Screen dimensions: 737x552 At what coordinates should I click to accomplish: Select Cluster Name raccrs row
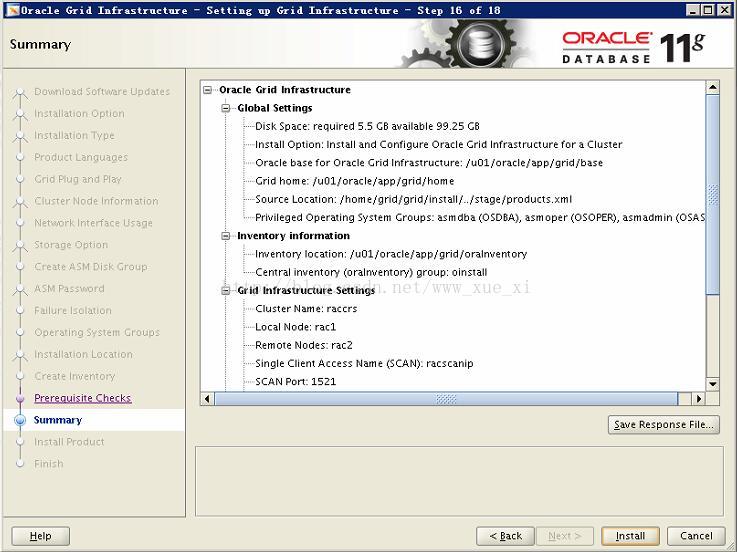(306, 309)
